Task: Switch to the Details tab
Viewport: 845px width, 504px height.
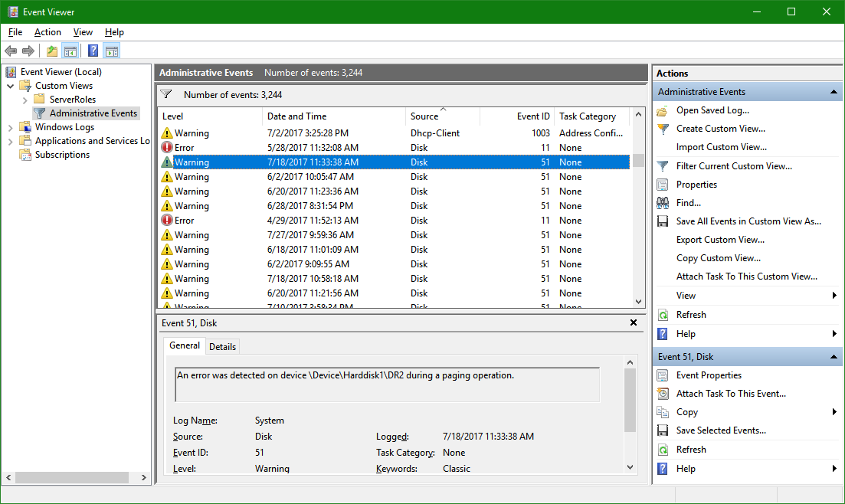Action: tap(222, 346)
